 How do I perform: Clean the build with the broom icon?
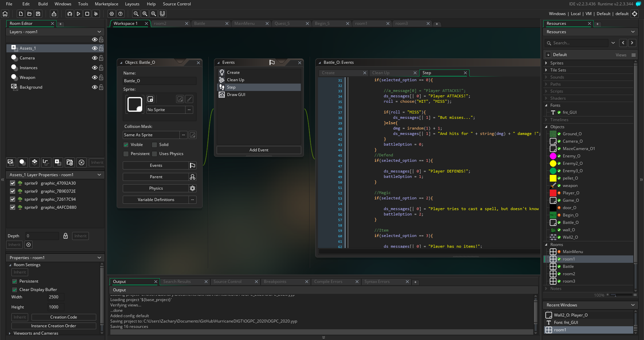pyautogui.click(x=96, y=14)
